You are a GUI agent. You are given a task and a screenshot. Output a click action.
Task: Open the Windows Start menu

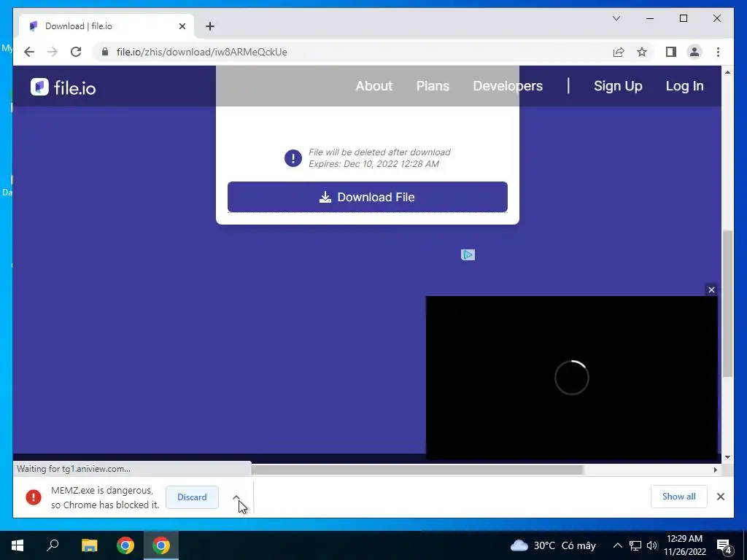[18, 545]
